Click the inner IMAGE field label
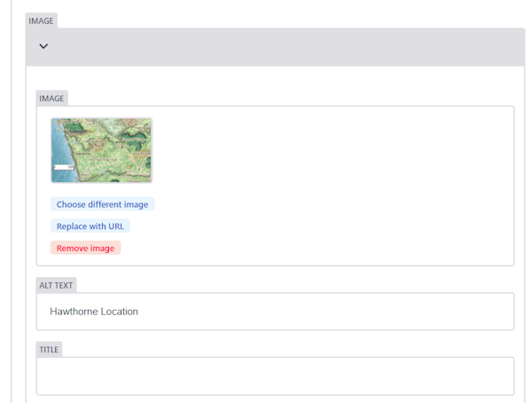The image size is (532, 403). (x=51, y=99)
